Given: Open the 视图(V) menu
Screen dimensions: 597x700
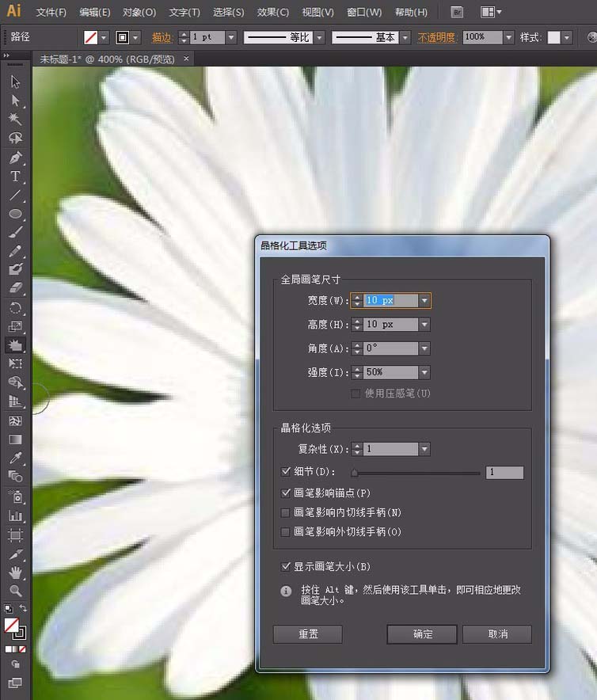Looking at the screenshot, I should tap(318, 13).
